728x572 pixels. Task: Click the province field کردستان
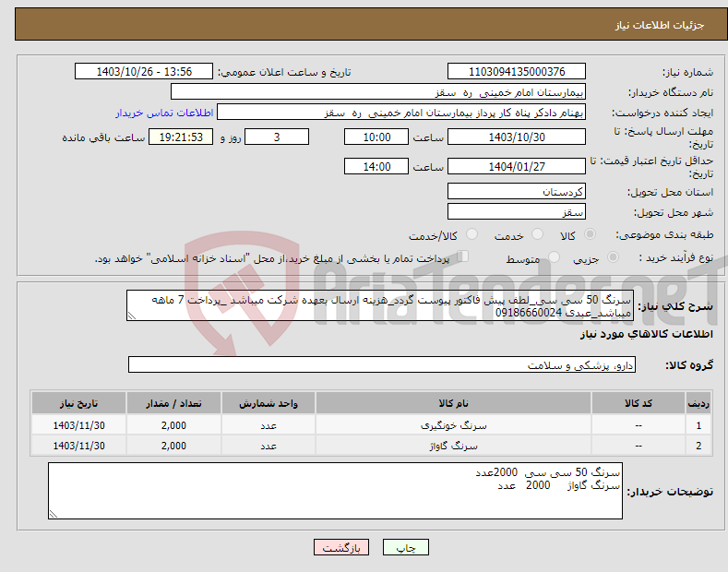point(517,191)
